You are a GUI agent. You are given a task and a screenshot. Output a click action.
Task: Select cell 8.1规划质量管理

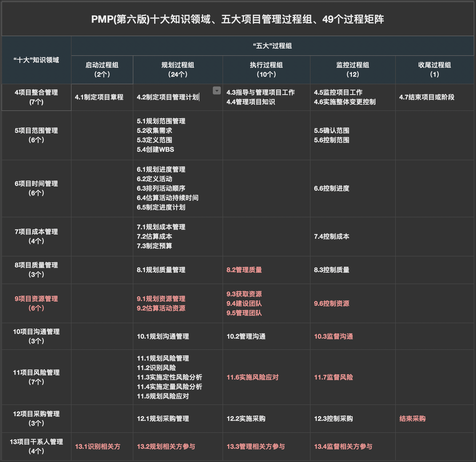coord(178,270)
